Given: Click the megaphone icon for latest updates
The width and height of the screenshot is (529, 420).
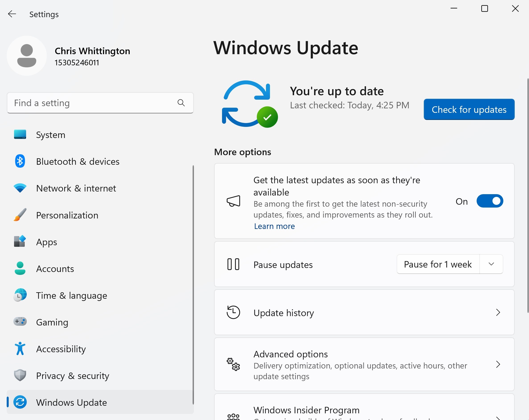Looking at the screenshot, I should 233,201.
